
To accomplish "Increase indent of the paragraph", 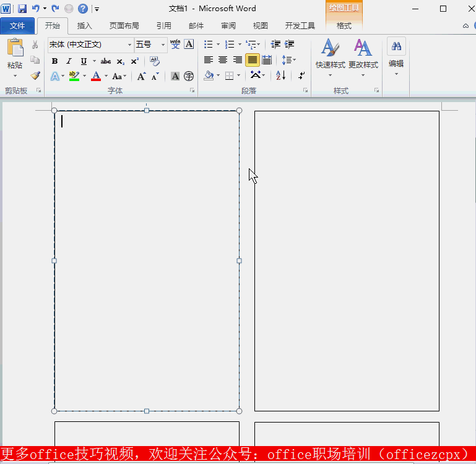I will click(289, 45).
